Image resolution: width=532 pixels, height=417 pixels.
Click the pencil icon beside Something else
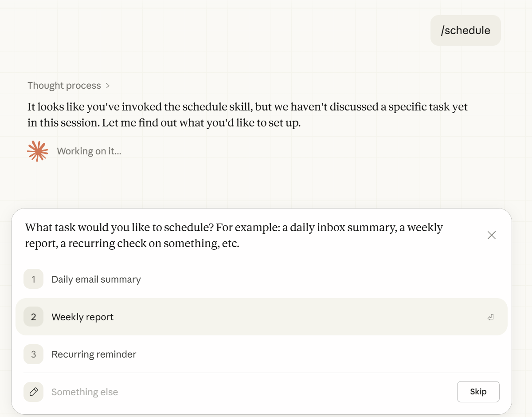click(x=33, y=392)
